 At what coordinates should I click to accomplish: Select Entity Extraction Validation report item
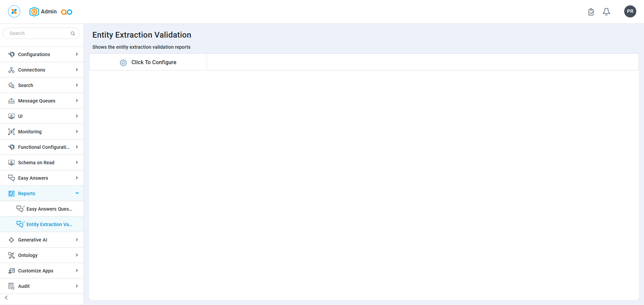point(49,224)
